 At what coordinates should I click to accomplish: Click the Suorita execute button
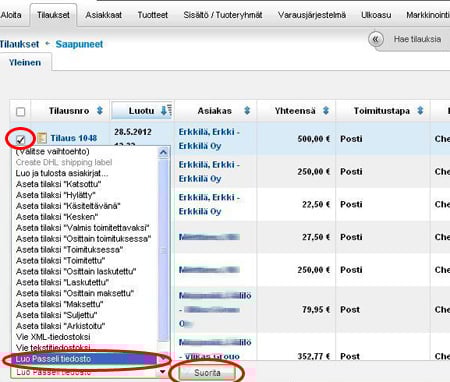(207, 373)
